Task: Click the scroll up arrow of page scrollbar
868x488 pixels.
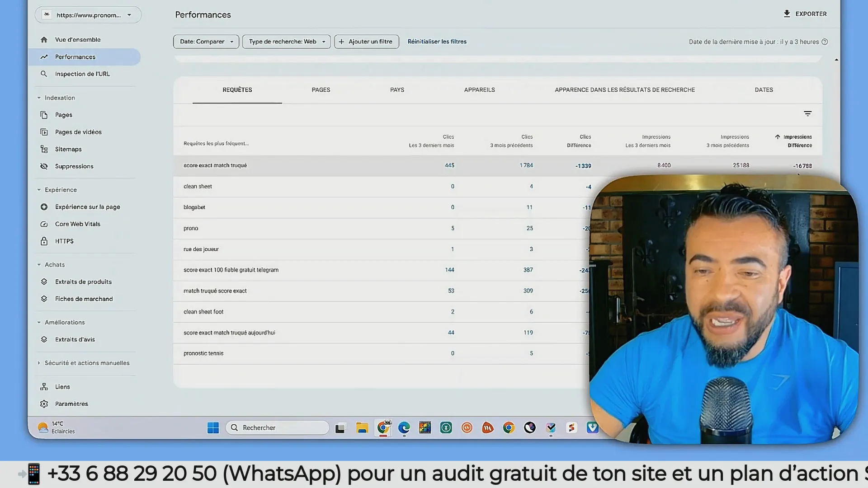Action: (x=836, y=60)
